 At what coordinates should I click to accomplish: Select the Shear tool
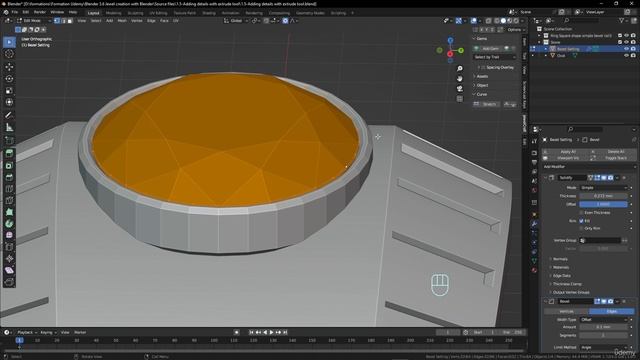(9, 270)
